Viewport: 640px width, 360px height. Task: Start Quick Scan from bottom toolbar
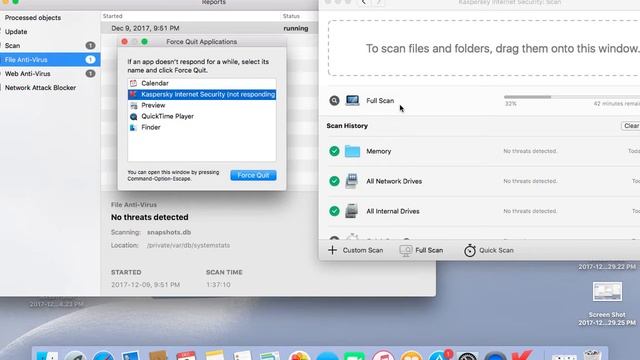[x=489, y=250]
